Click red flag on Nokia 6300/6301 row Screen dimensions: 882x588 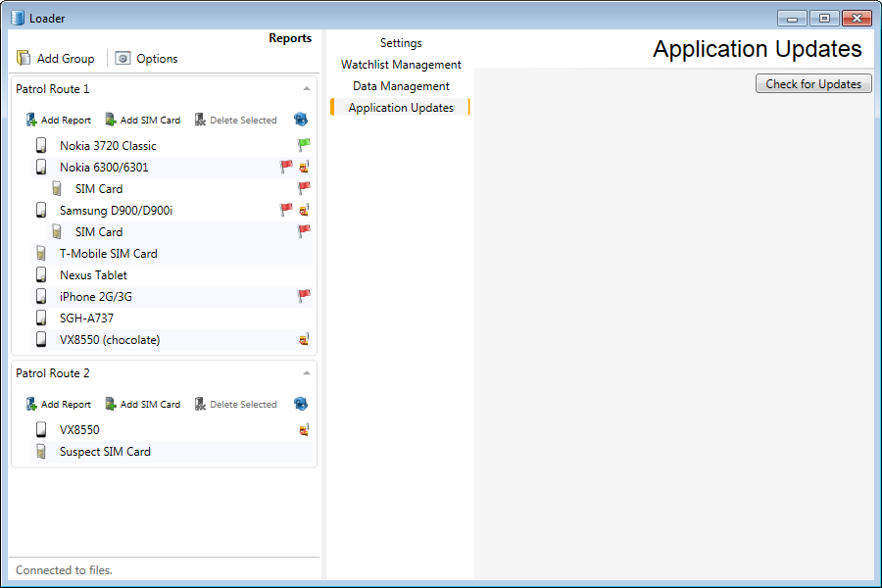click(x=286, y=167)
